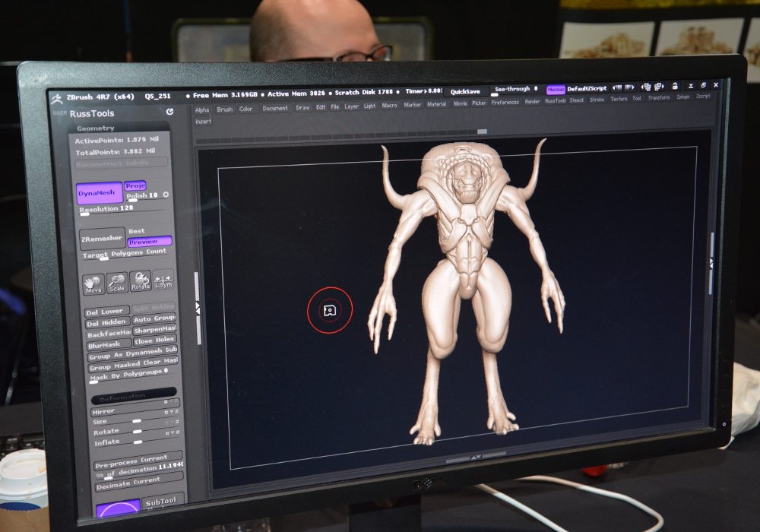Screen dimensions: 760x532
Task: Click the right tray divider arrows
Action: tap(711, 263)
